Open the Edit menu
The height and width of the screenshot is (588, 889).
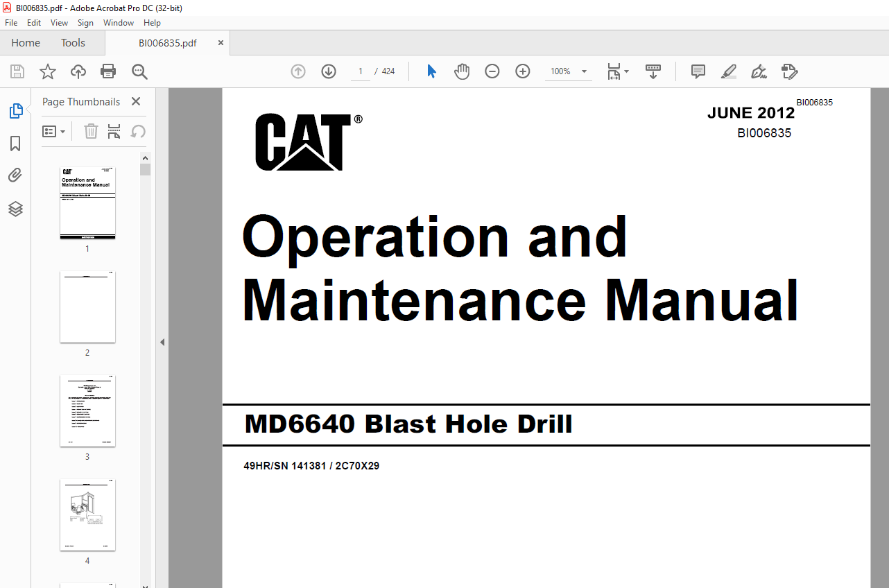(34, 23)
